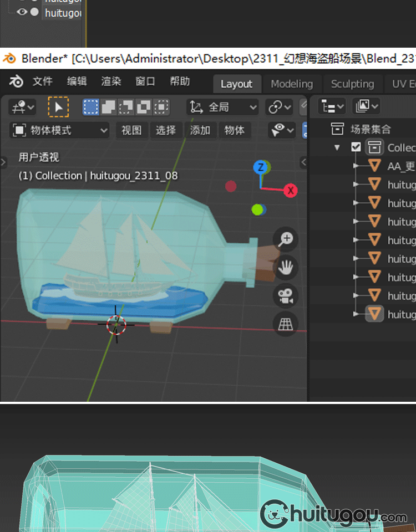The height and width of the screenshot is (532, 416).
Task: Open the outliner editor type dropdown
Action: pos(332,107)
